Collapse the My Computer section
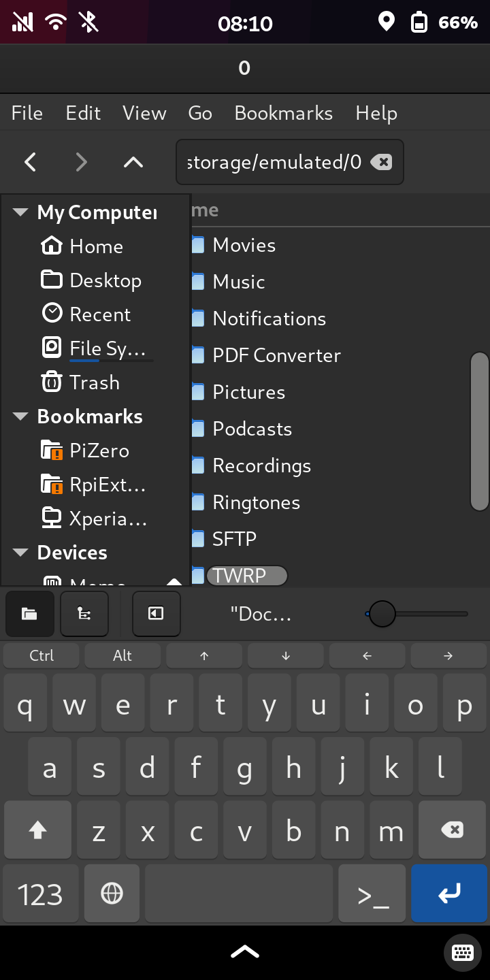Screen dimensions: 490x980 pos(20,212)
